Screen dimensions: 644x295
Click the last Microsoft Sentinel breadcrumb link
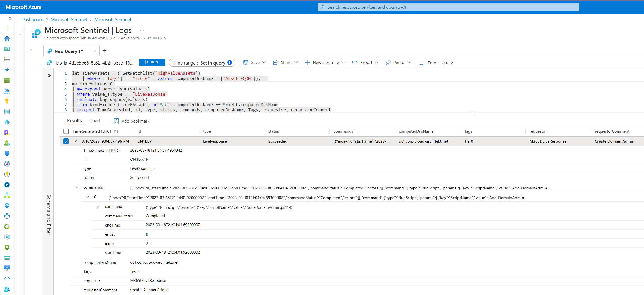pos(113,20)
